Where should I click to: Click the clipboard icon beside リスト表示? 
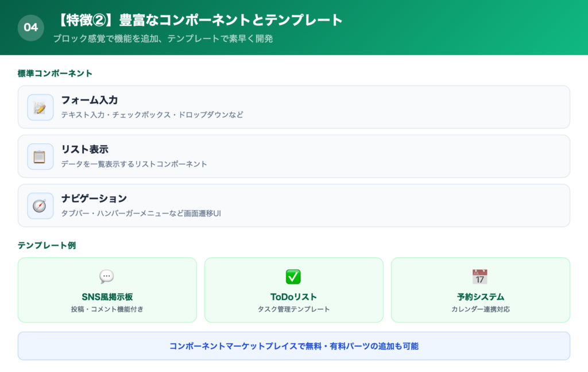tap(39, 156)
